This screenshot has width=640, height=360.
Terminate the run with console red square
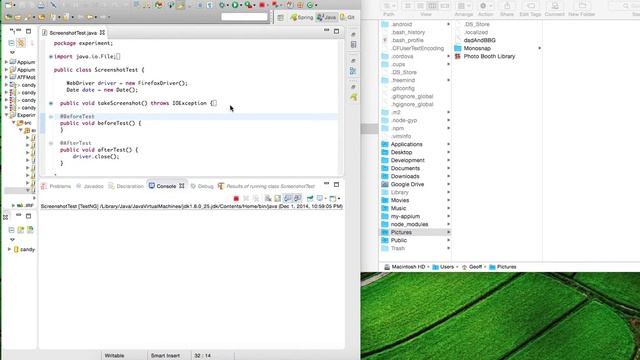click(236, 198)
